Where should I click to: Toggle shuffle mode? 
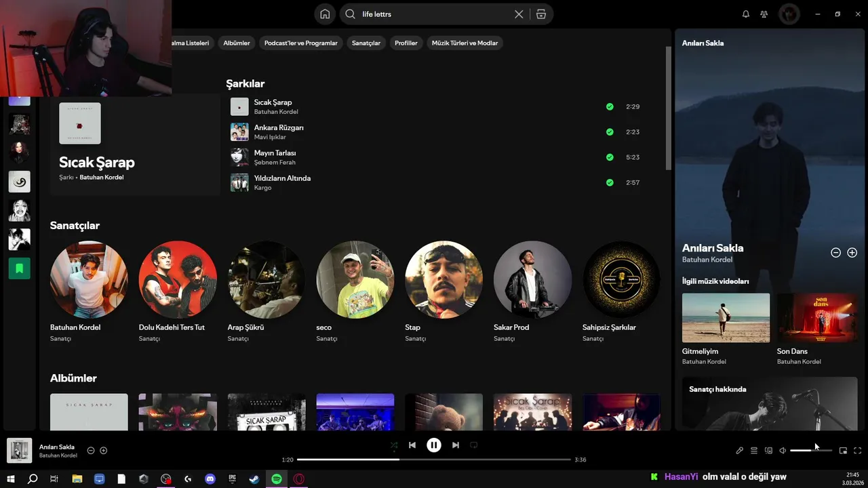[394, 445]
